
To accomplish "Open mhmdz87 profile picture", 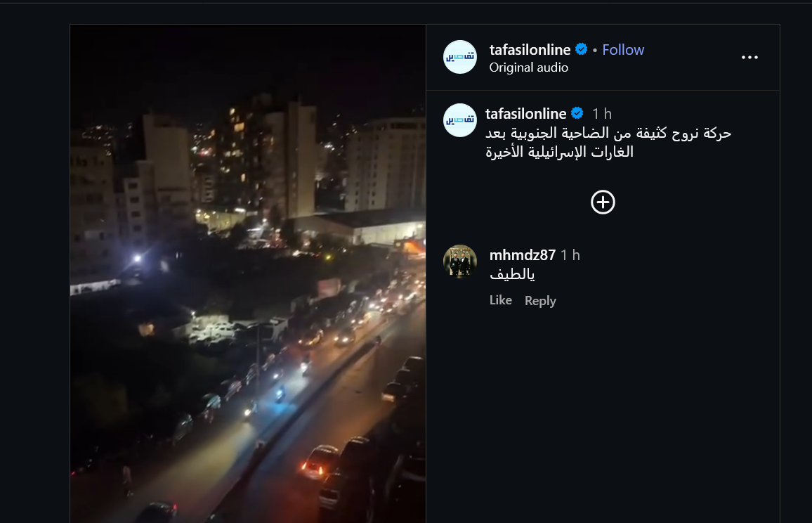I will pos(460,261).
